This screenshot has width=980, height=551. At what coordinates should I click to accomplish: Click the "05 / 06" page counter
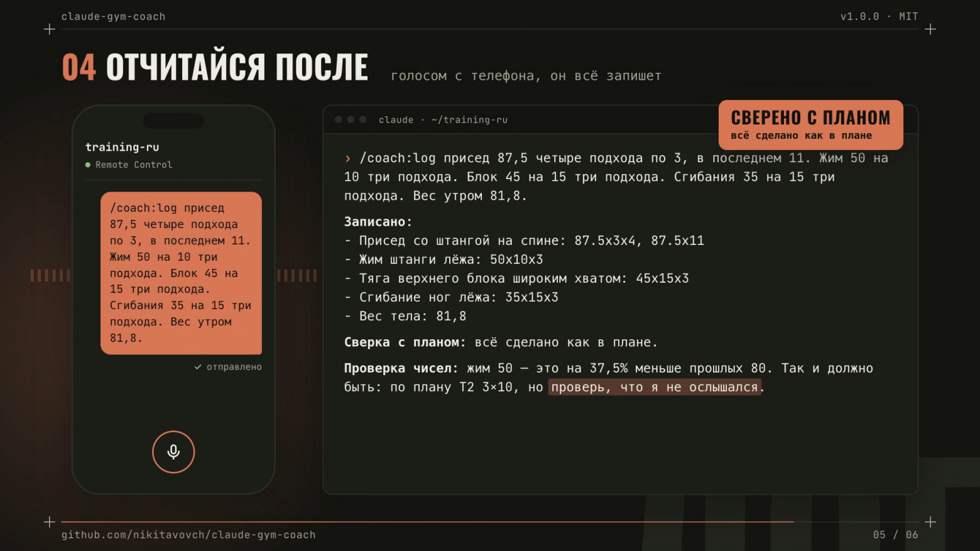tap(895, 535)
